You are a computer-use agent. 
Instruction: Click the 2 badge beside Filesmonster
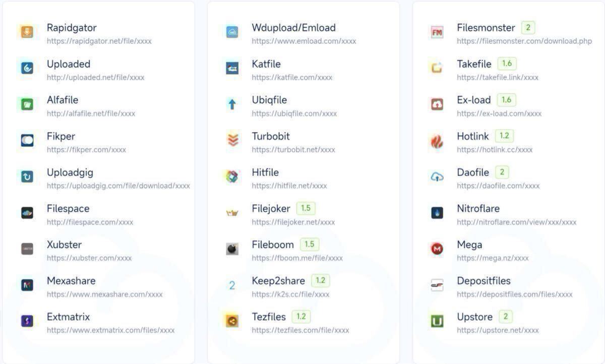(528, 27)
